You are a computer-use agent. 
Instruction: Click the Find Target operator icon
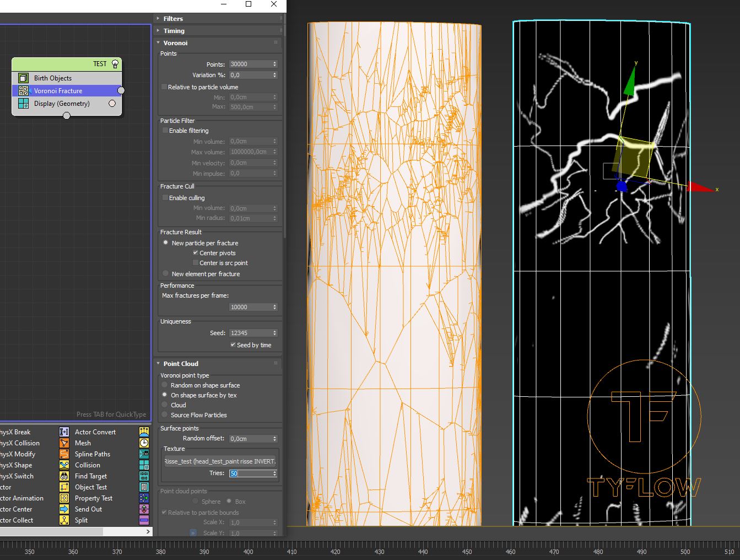[64, 476]
